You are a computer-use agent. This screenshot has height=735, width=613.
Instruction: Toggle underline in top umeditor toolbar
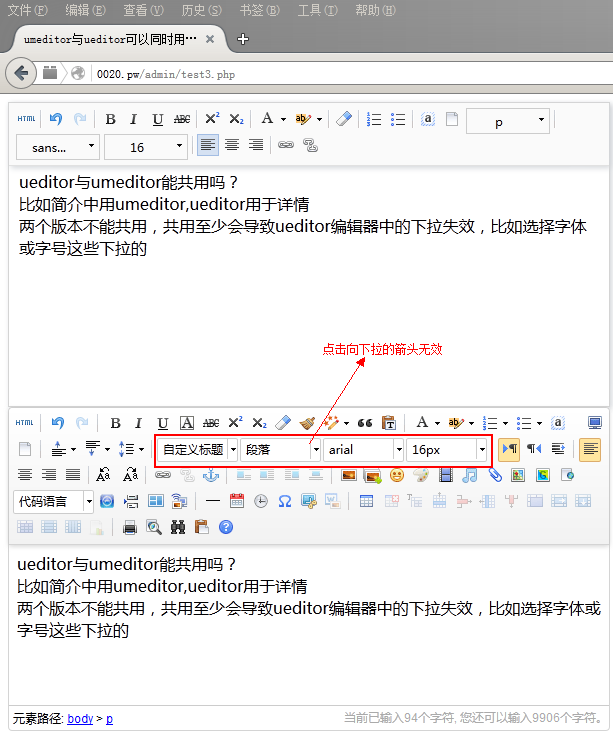click(x=158, y=120)
